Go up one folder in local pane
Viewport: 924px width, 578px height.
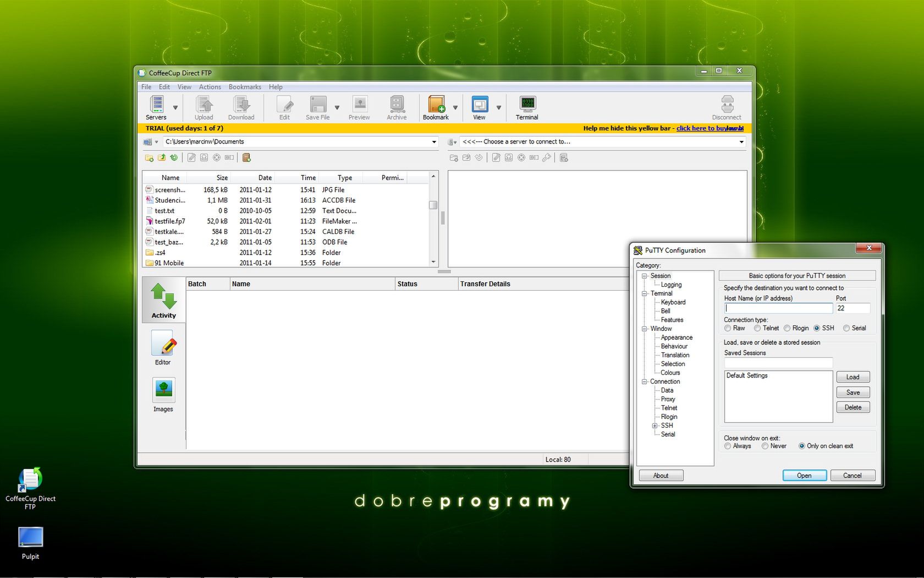(162, 158)
